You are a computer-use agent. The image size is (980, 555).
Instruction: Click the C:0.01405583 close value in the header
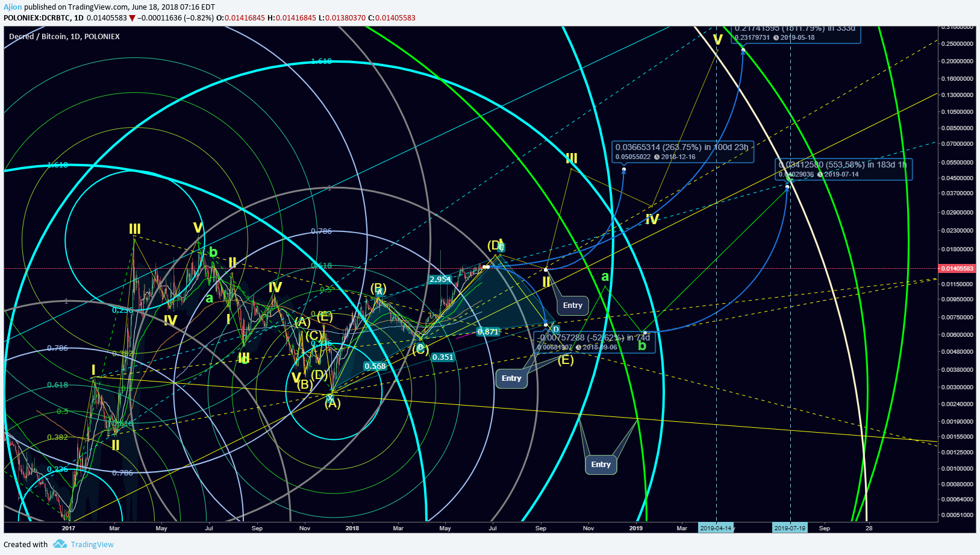[x=392, y=18]
